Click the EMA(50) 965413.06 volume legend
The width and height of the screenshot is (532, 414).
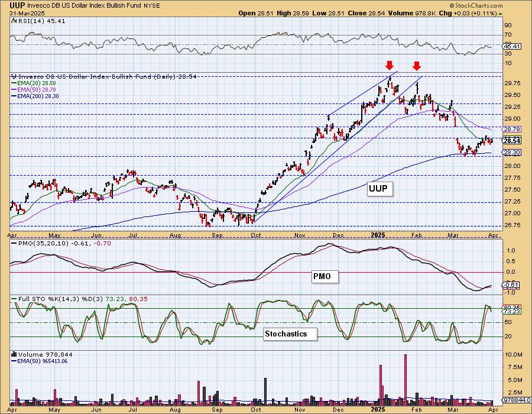[x=43, y=361]
